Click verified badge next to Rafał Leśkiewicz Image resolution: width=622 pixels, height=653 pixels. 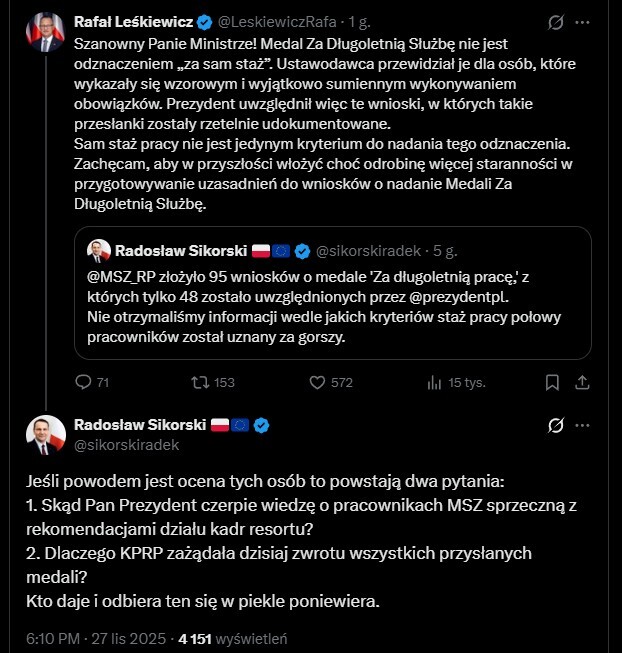coord(203,21)
